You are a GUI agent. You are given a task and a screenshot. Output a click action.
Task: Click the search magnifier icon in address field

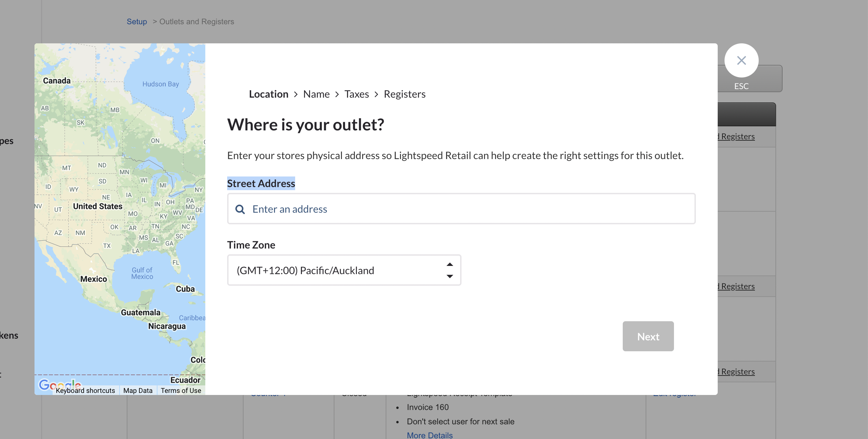click(x=240, y=209)
